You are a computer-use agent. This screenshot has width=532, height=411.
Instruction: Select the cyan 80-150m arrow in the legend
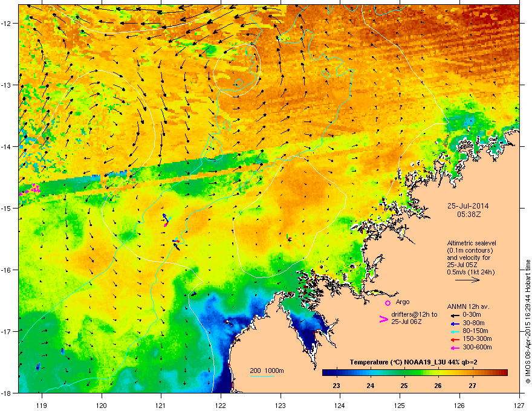(455, 331)
